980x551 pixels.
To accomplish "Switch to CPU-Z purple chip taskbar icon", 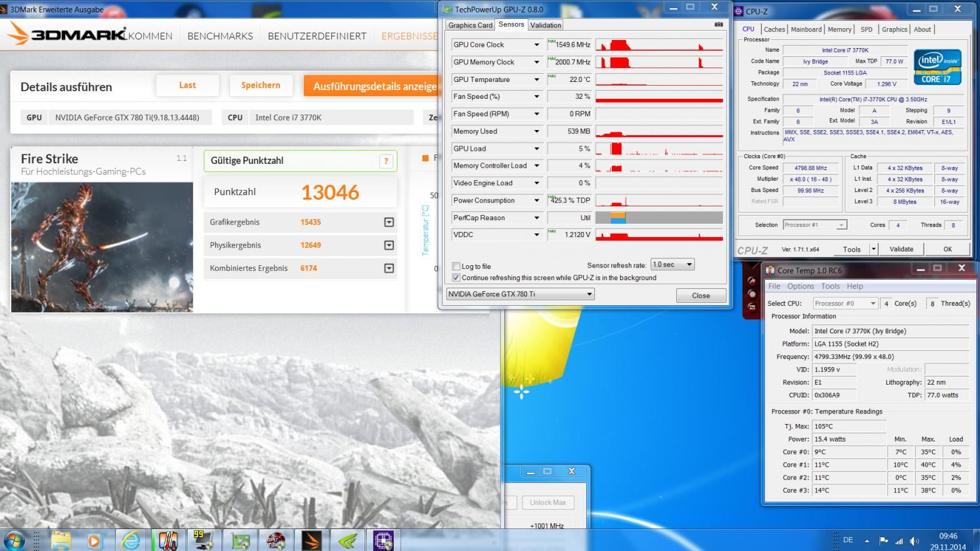I will (x=383, y=540).
